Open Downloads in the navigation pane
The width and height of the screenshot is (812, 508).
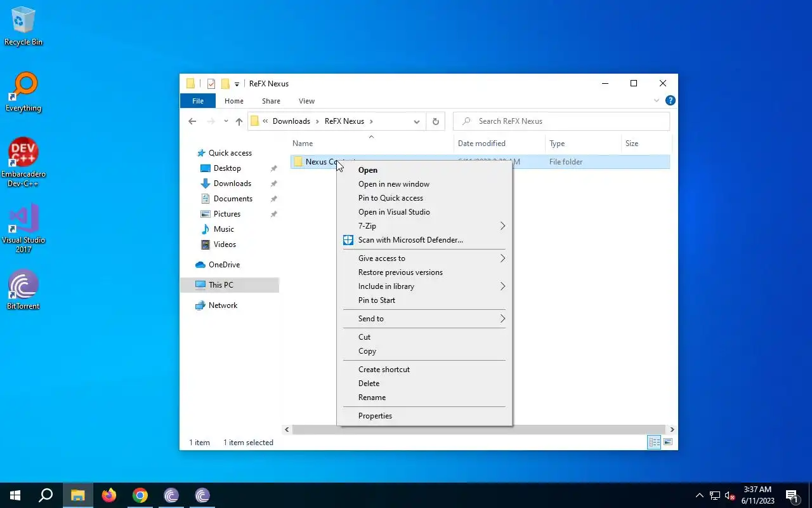(x=232, y=184)
